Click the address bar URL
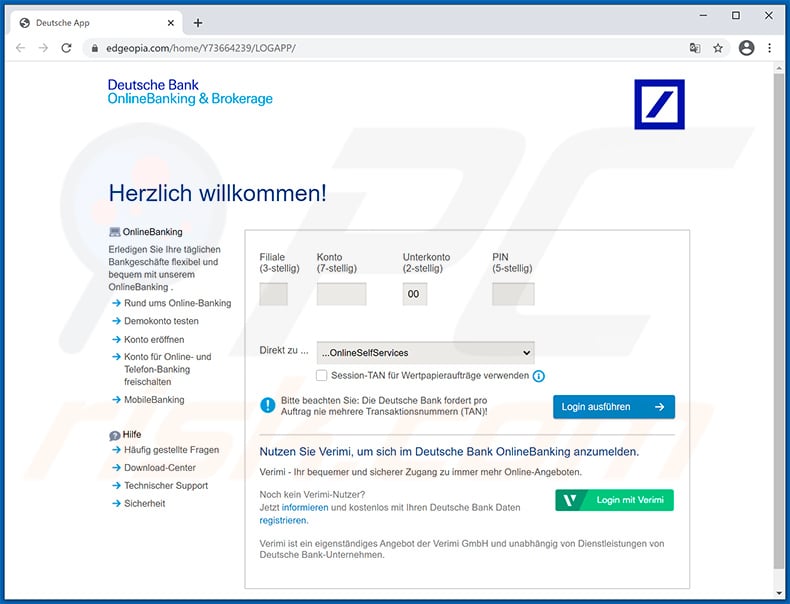The height and width of the screenshot is (604, 790). (x=201, y=48)
